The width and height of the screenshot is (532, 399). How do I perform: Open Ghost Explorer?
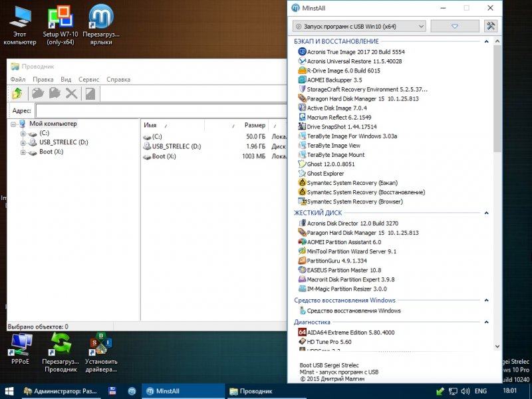point(321,174)
